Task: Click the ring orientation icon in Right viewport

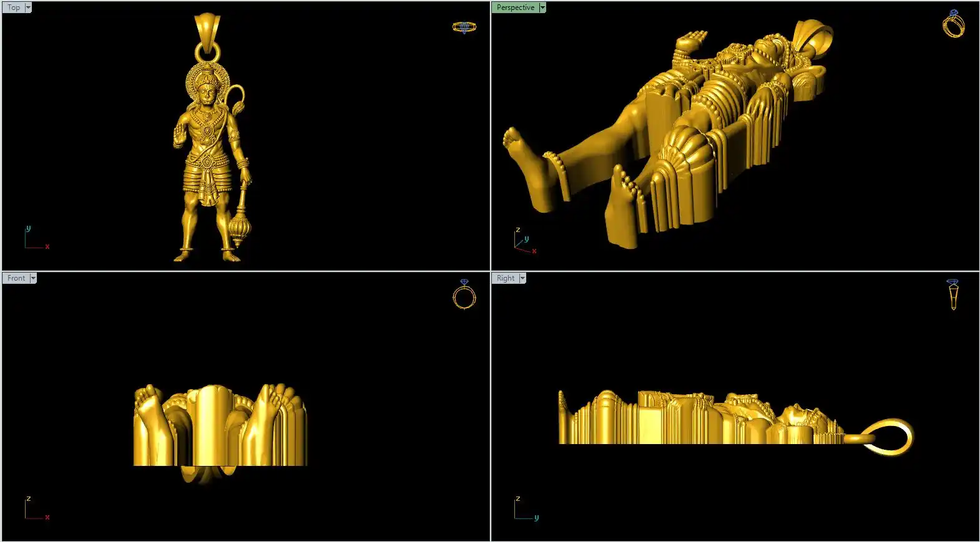Action: [953, 294]
